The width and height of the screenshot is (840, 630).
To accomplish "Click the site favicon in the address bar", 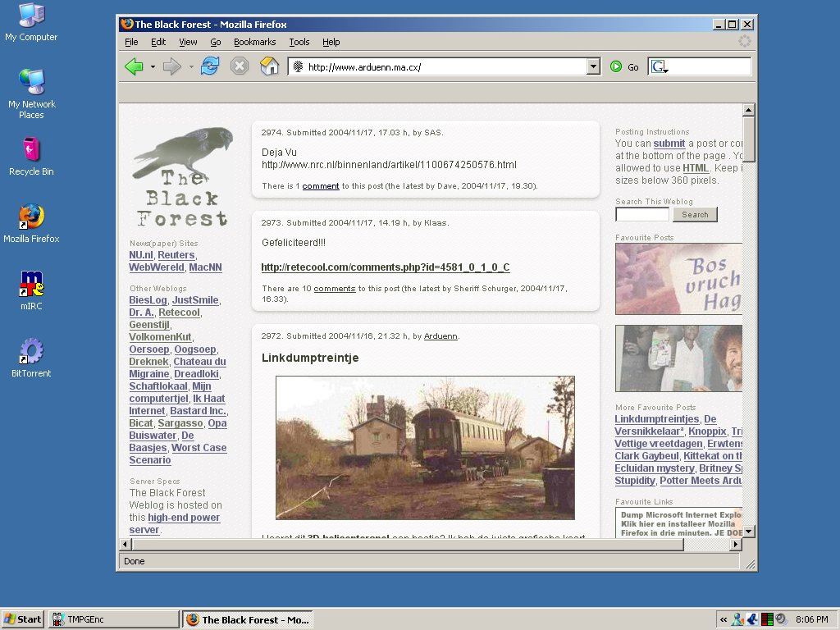I will pyautogui.click(x=298, y=66).
